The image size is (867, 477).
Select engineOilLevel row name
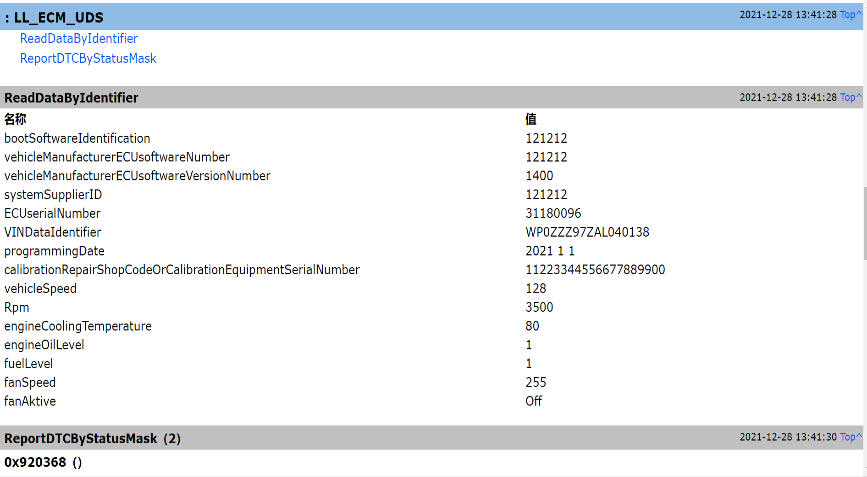[44, 345]
